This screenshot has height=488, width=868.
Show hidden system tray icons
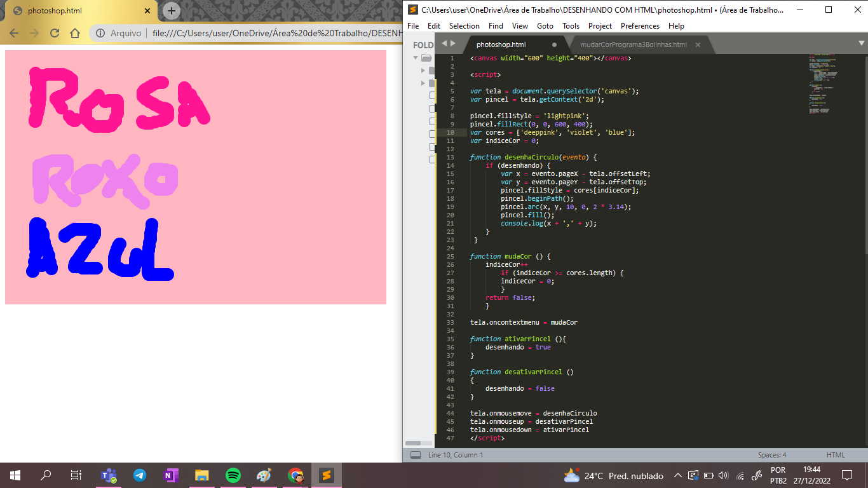678,475
